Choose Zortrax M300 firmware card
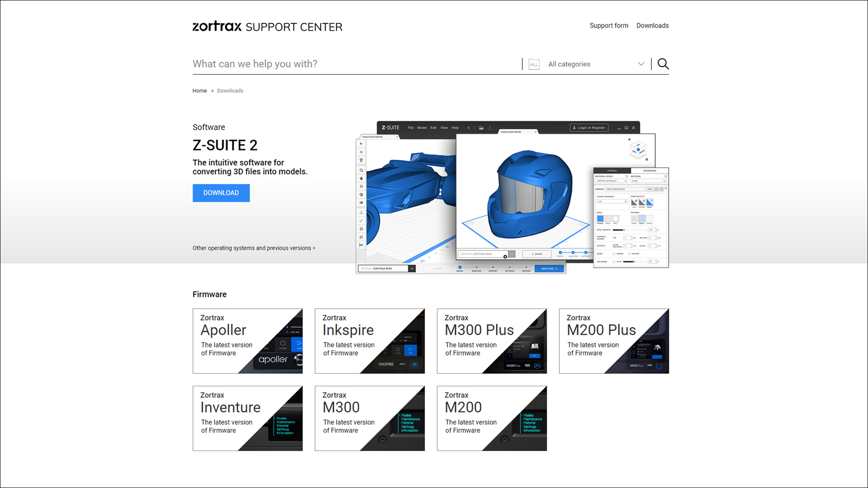Screen dimensions: 868x488 point(369,418)
